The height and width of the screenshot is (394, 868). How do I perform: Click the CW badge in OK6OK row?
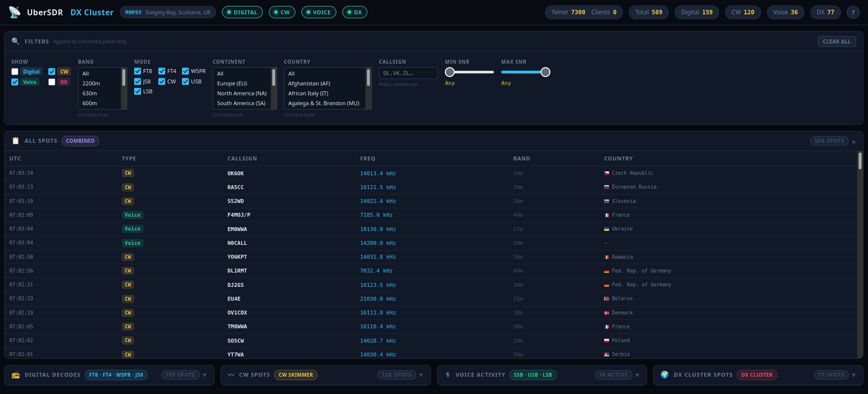pos(128,173)
